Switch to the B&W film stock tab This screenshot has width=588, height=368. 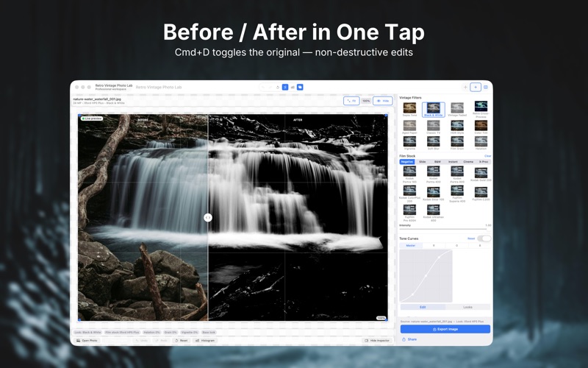pyautogui.click(x=437, y=162)
